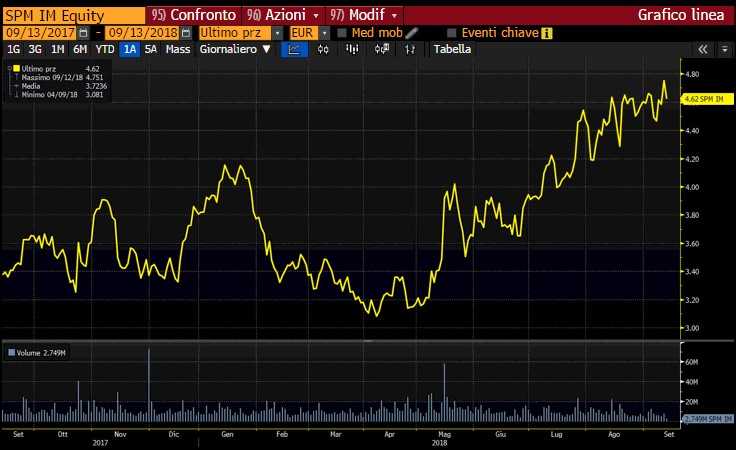Edit the end date 09/13/2018 field
Image resolution: width=736 pixels, height=450 pixels.
143,33
